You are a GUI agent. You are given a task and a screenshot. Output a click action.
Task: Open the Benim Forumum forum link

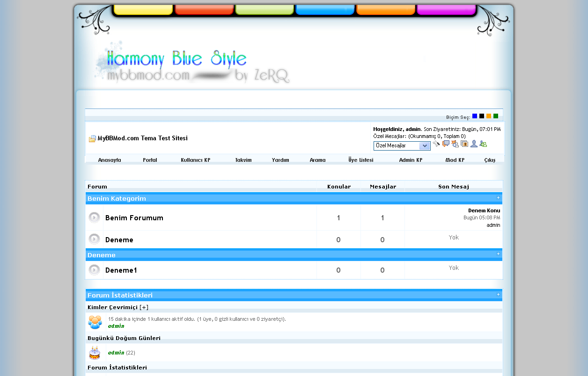click(134, 218)
